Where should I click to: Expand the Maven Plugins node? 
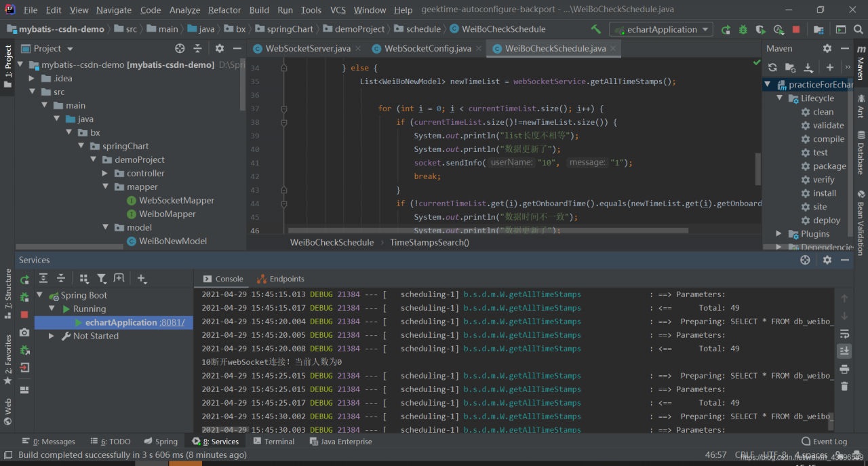[780, 234]
